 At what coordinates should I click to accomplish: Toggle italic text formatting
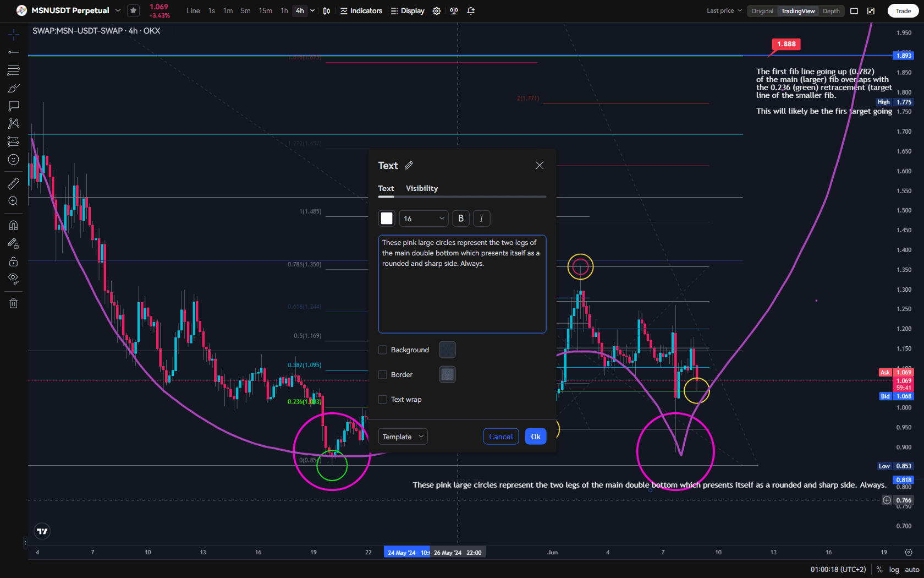(481, 219)
